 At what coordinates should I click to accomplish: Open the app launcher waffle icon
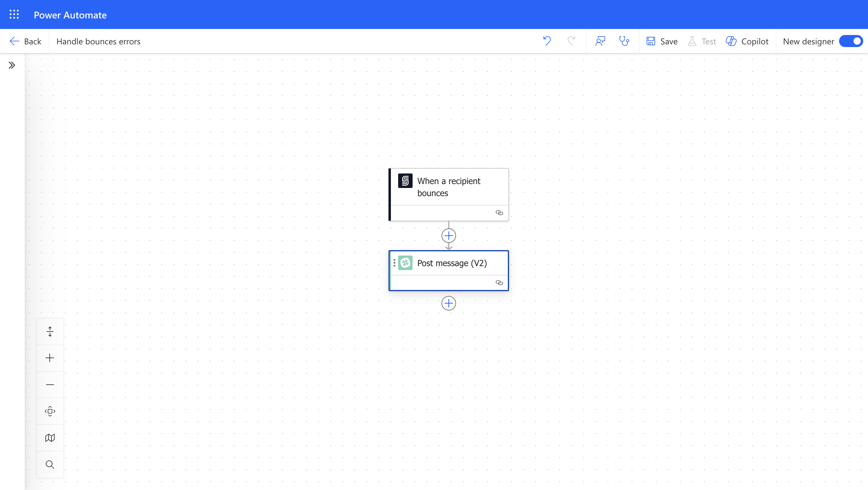[14, 14]
